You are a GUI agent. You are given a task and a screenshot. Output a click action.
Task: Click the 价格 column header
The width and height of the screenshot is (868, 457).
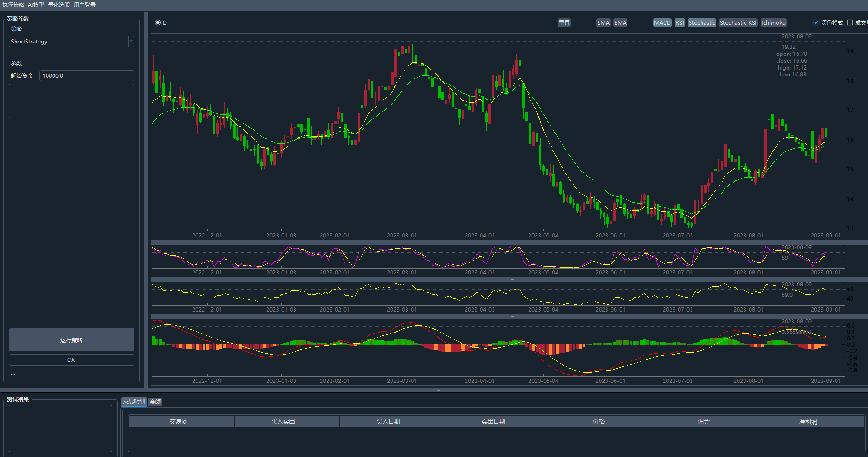(x=602, y=421)
